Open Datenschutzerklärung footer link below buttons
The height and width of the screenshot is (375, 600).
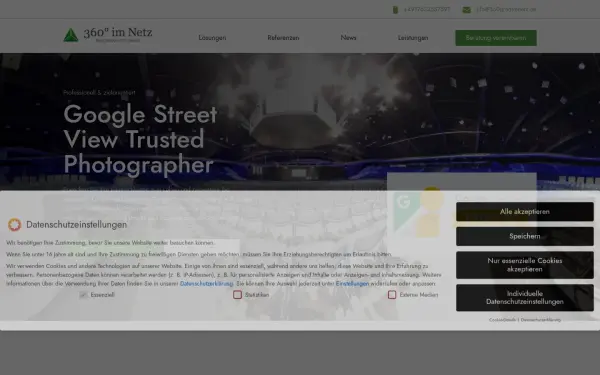pyautogui.click(x=541, y=320)
